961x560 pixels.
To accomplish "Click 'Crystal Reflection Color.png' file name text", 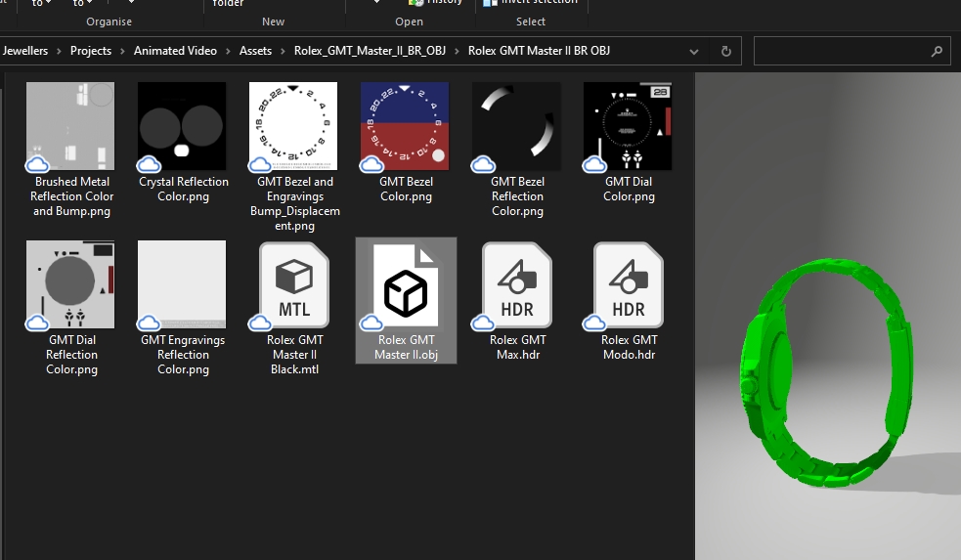I will [183, 189].
